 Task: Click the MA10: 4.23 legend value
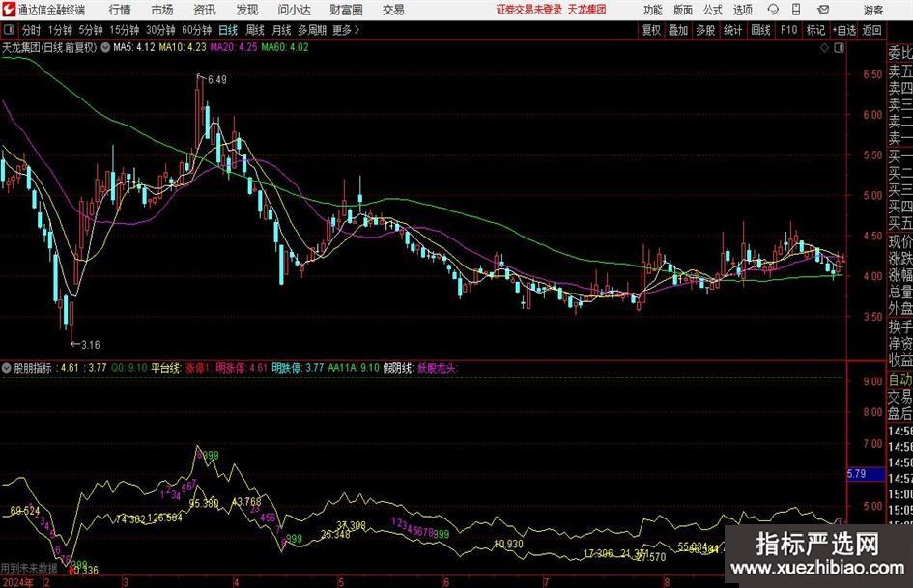click(183, 47)
